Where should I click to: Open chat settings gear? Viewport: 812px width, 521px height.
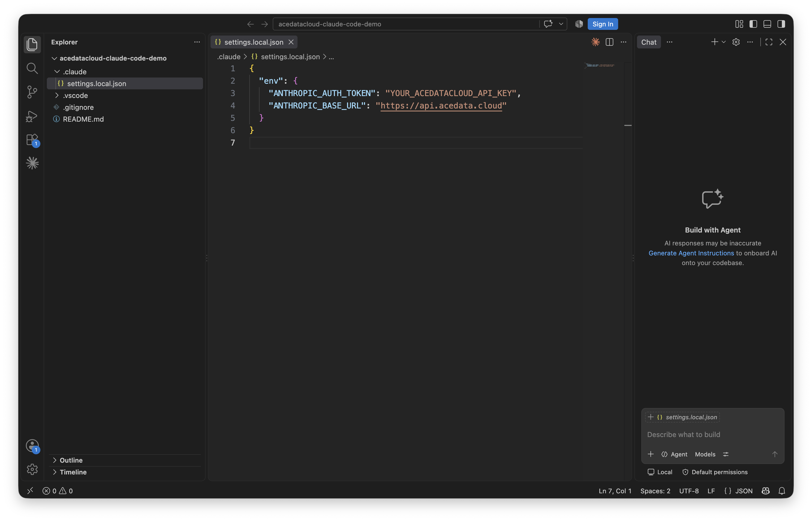pos(736,42)
